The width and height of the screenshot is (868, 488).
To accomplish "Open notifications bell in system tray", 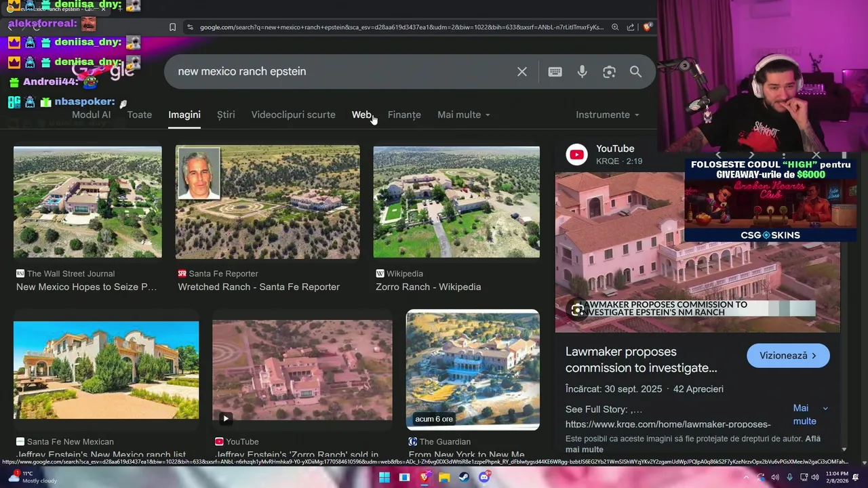I will (856, 477).
